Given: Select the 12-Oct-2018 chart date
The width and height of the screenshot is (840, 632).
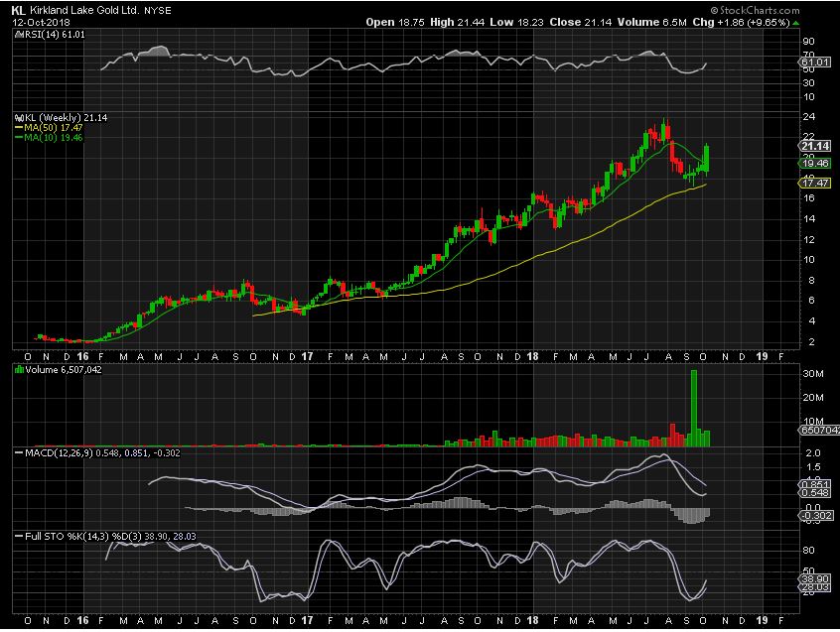Looking at the screenshot, I should [42, 23].
